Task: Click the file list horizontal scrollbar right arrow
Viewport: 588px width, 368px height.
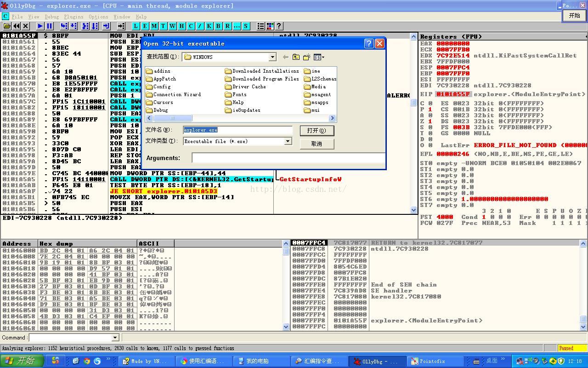Action: 333,118
